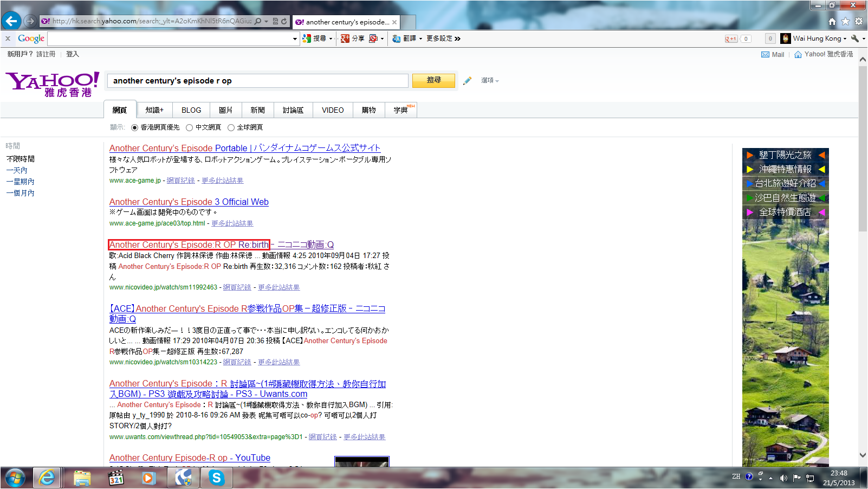Expand the 翻譯 translate dropdown arrow
Image resolution: width=868 pixels, height=489 pixels.
point(420,38)
